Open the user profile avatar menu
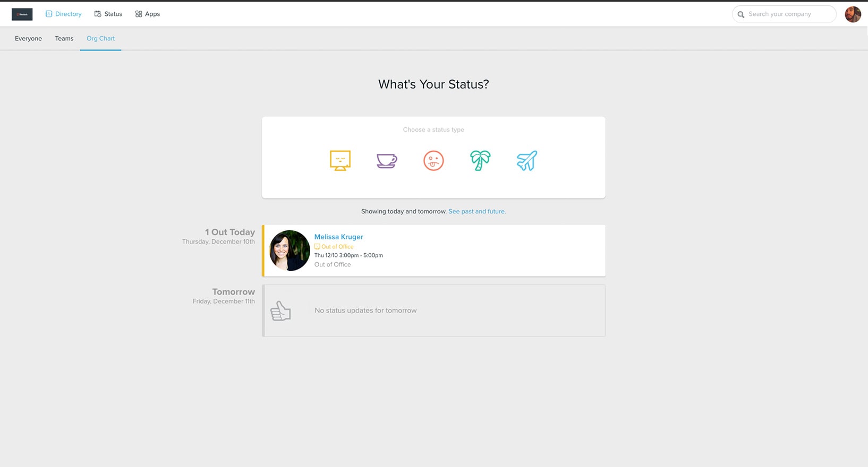This screenshot has width=868, height=467. [853, 14]
